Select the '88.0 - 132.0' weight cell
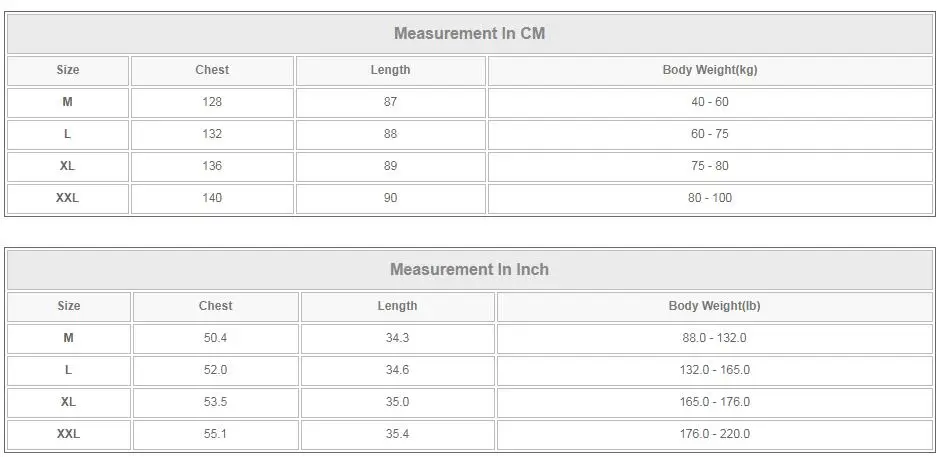940x457 pixels. click(714, 338)
